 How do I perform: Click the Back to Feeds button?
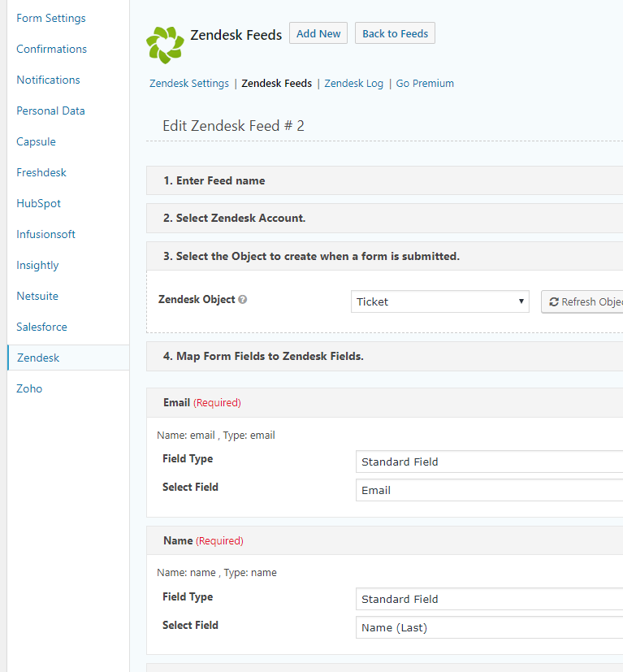(x=395, y=33)
